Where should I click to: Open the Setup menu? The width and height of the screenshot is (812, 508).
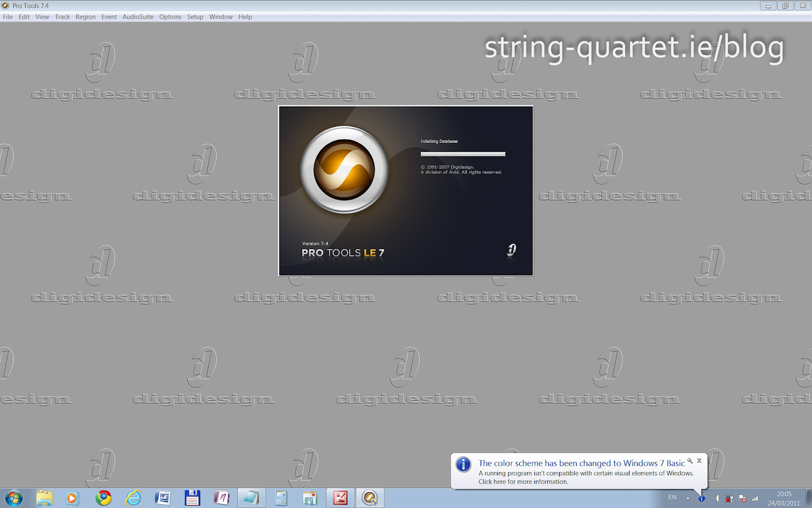click(x=195, y=17)
